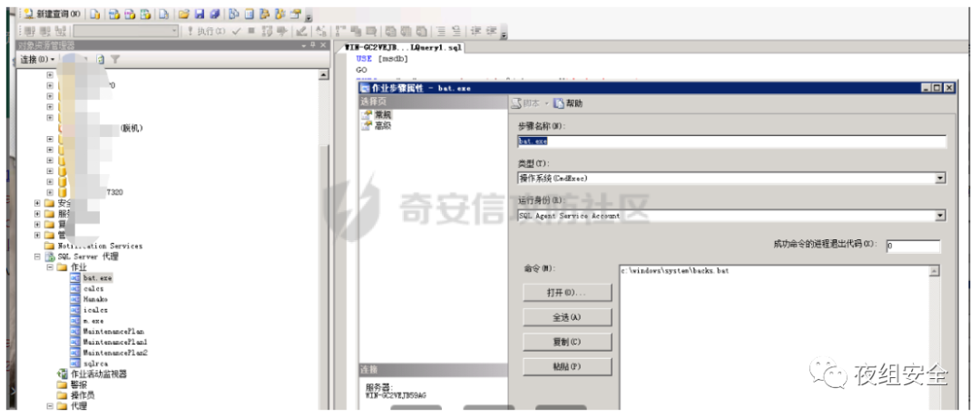This screenshot has height=417, width=980.
Task: Click the Execute query button
Action: pos(207,31)
